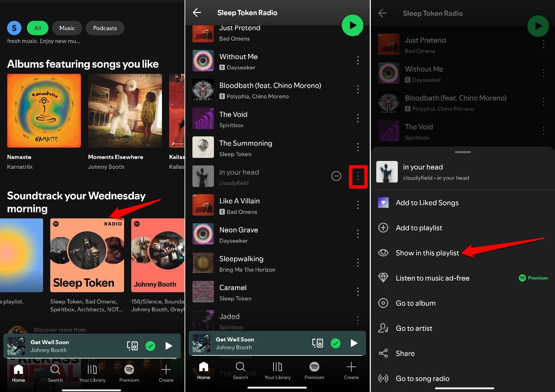Open more options for The Void
Viewport: 555px width, 392px height.
pos(358,118)
